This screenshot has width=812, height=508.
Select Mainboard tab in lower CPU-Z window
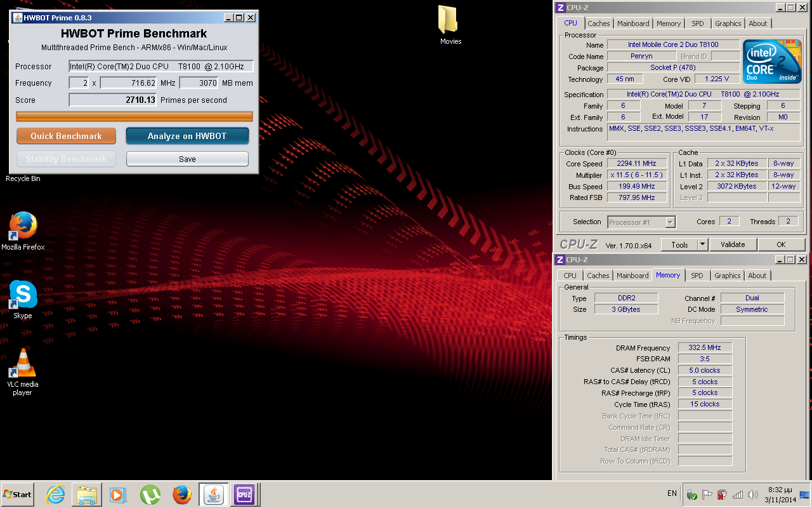[632, 276]
